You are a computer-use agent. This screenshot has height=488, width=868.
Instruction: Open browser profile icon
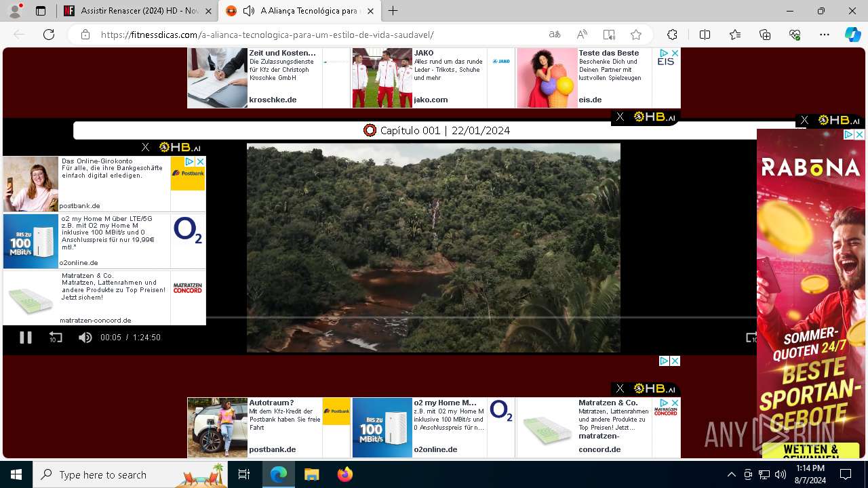(x=15, y=11)
